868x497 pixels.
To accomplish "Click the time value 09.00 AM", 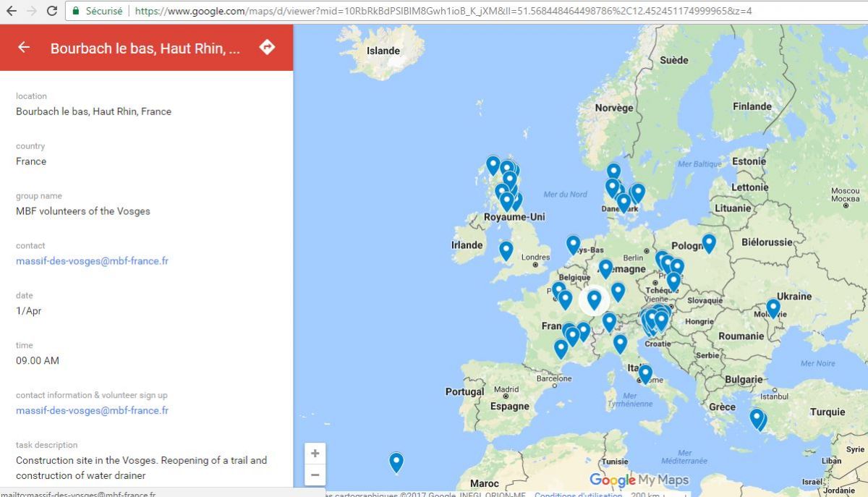I will pos(38,360).
